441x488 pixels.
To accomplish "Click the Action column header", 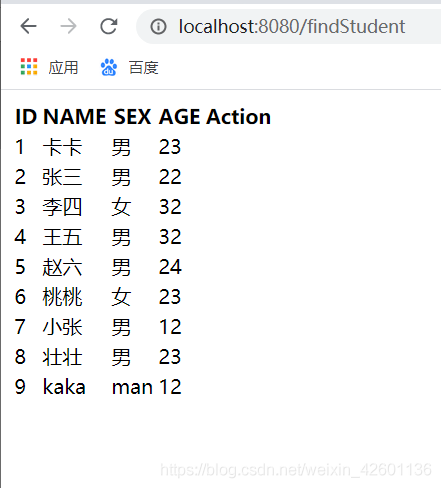I will click(238, 117).
